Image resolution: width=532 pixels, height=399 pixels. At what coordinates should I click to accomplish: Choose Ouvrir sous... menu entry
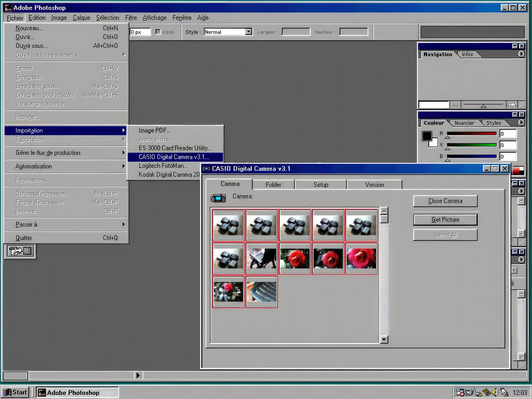click(66, 46)
